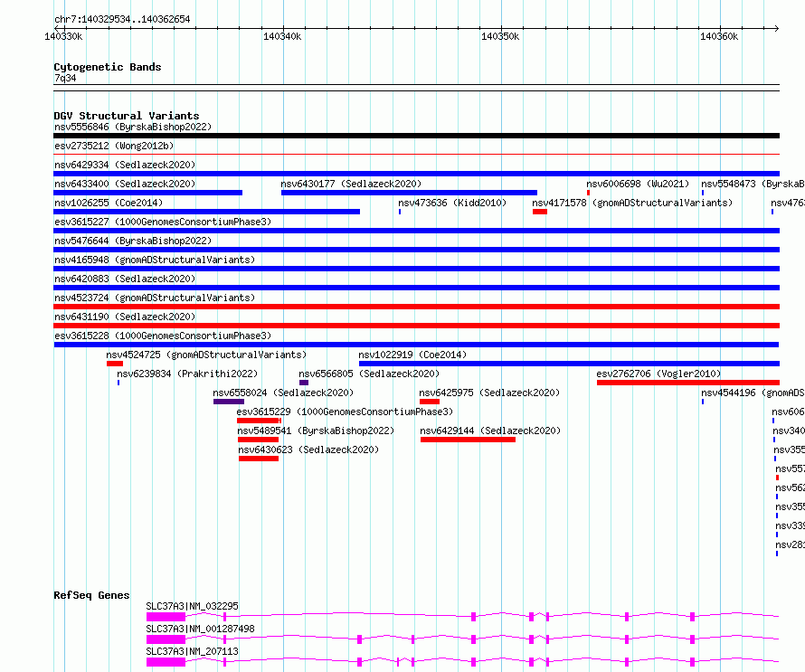The width and height of the screenshot is (805, 672).
Task: Click the RefSeq Genes track title
Action: [91, 595]
